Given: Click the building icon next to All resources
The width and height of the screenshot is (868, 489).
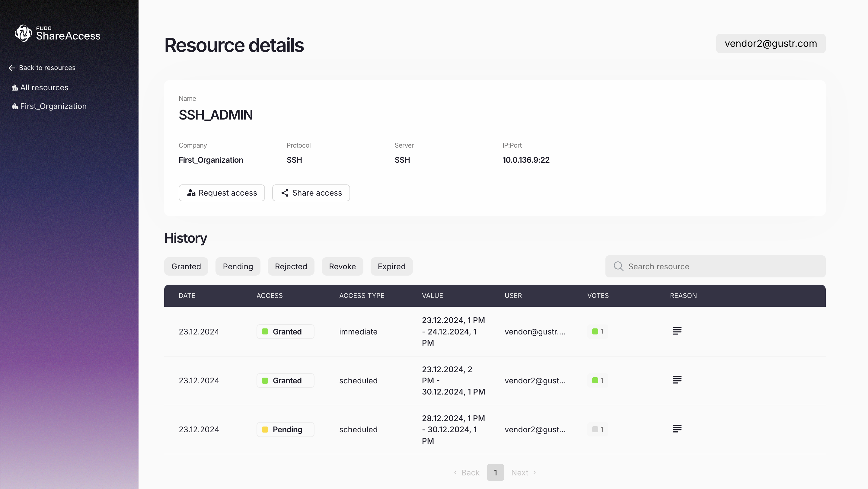Looking at the screenshot, I should pos(15,88).
